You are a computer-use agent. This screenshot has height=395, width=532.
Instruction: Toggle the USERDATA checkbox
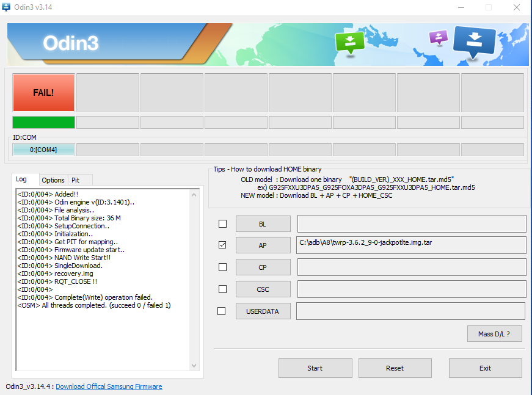click(222, 311)
